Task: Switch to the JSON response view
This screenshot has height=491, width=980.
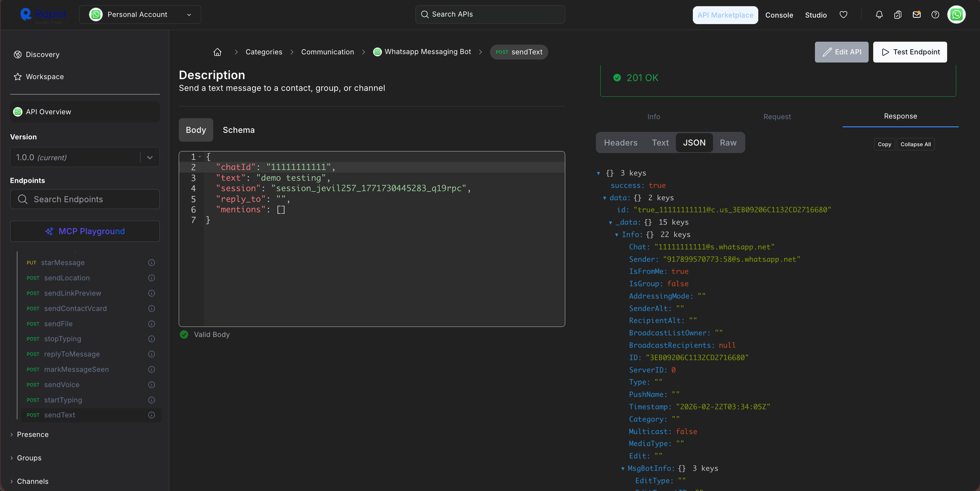Action: click(x=694, y=143)
